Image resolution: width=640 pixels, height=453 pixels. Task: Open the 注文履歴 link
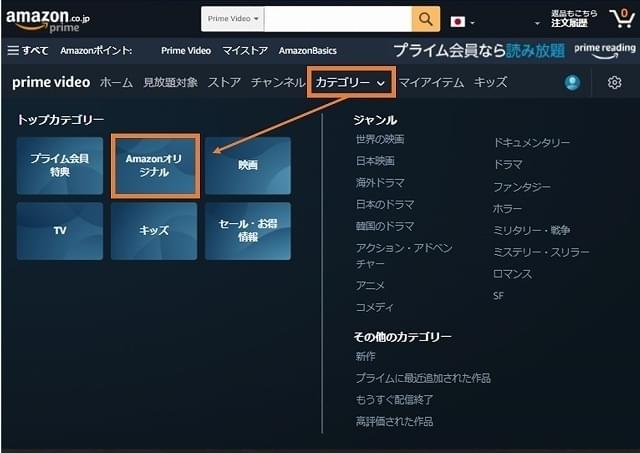(569, 23)
